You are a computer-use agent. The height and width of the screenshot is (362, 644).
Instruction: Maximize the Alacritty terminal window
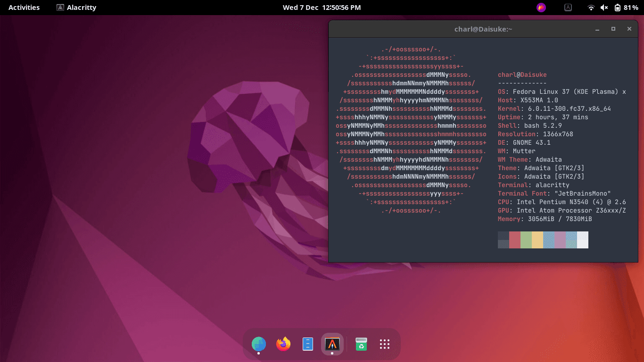pyautogui.click(x=613, y=29)
